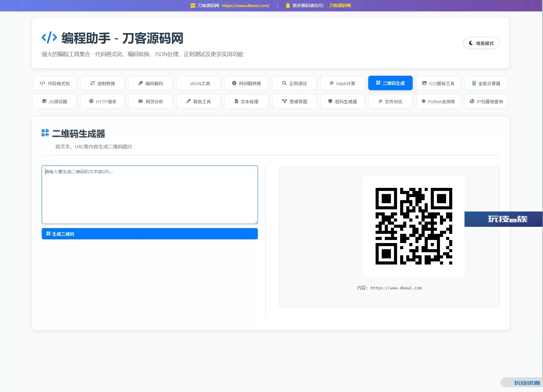This screenshot has height=392, width=543.
Task: Click the not-equal icon on 文件对比
Action: [380, 101]
